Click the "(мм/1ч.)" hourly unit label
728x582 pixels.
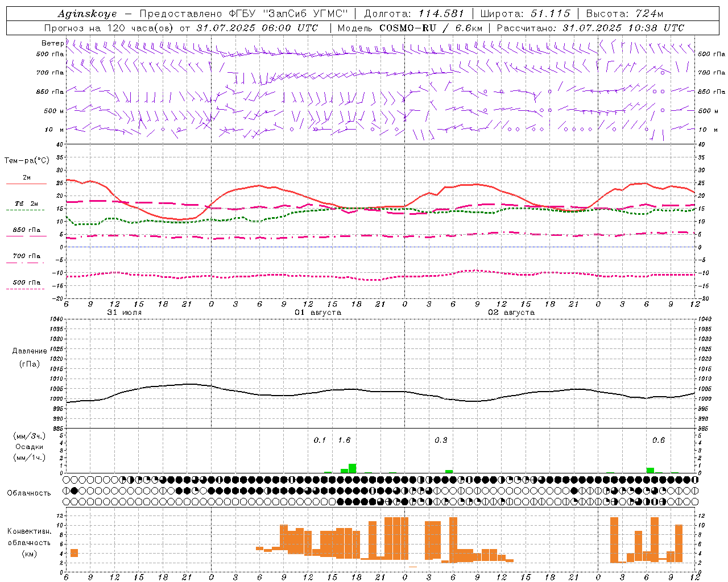(29, 458)
